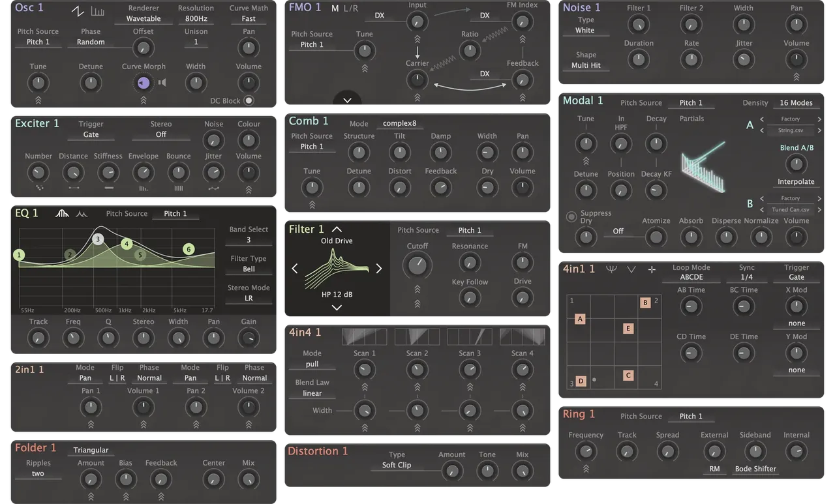Expand the circular chevron below FMO 1
Viewport: 835px width, 504px height.
(x=347, y=100)
